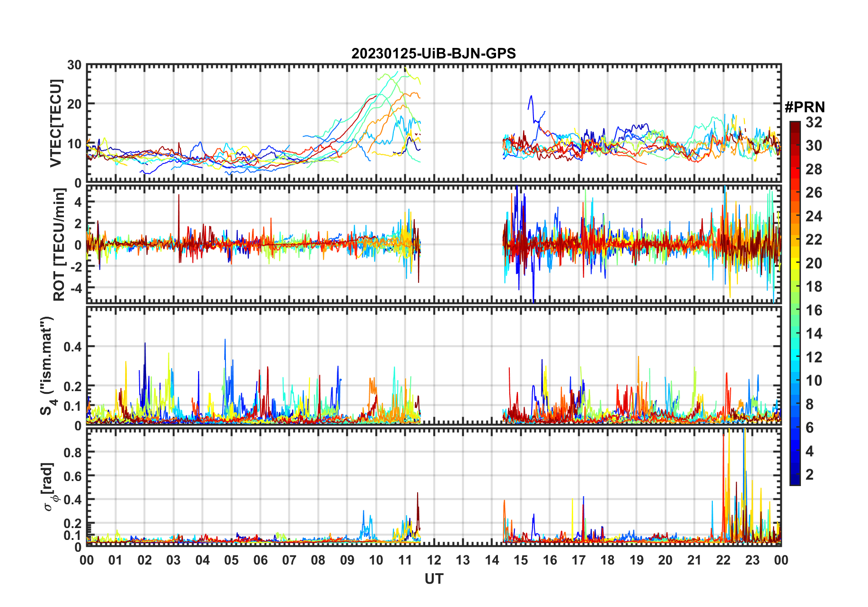Click x-axis tick label 12
This screenshot has height=607, width=868.
[x=434, y=560]
